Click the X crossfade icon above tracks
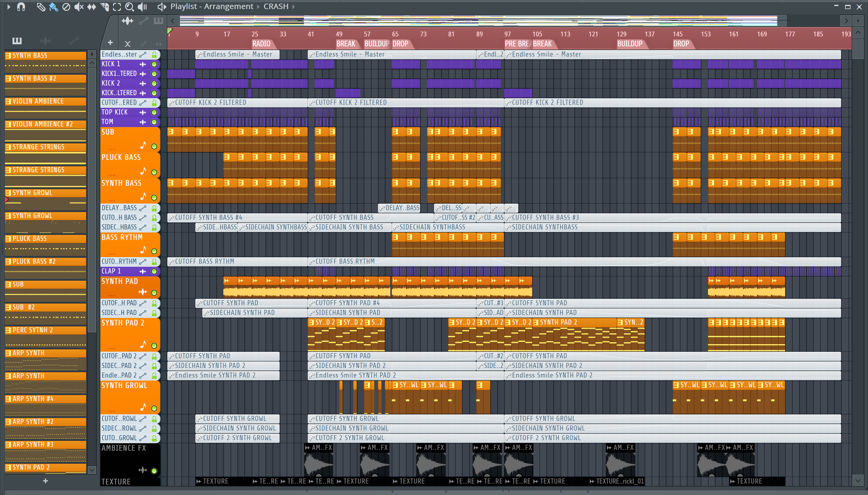868x495 pixels. [x=127, y=44]
